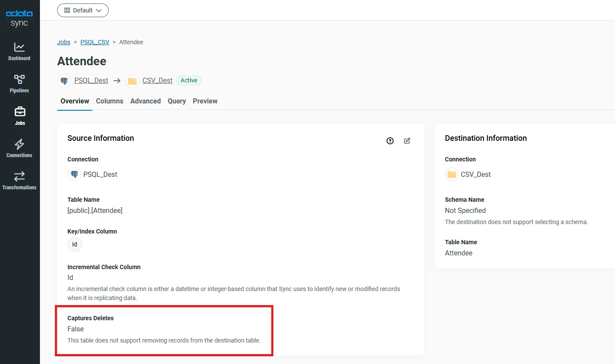
Task: Click 'destination does not support selecting a schema' note
Action: click(516, 222)
